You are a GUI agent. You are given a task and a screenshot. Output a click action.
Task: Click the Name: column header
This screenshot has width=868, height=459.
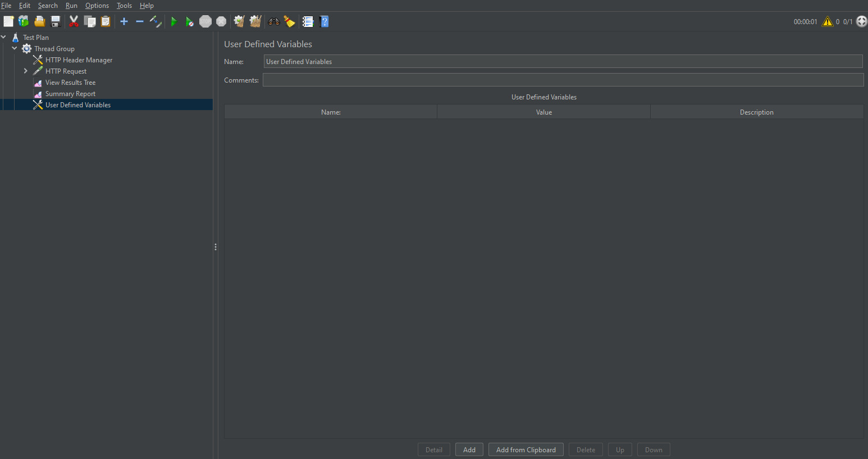(x=331, y=112)
